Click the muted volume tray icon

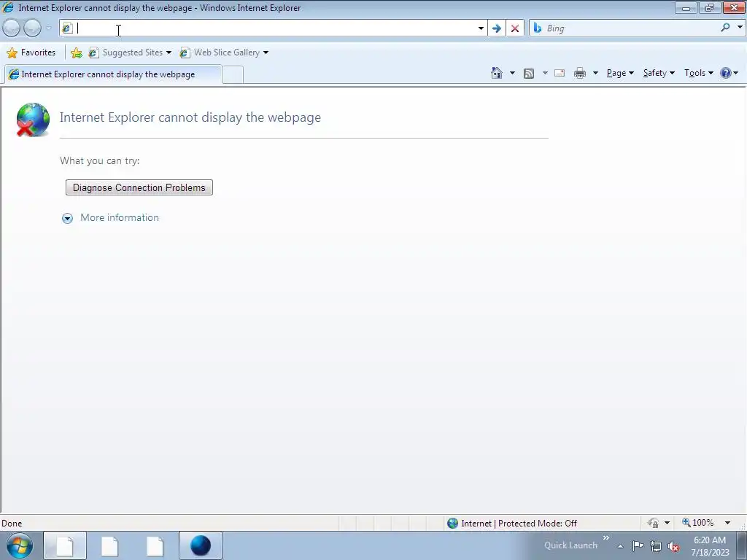pyautogui.click(x=673, y=546)
